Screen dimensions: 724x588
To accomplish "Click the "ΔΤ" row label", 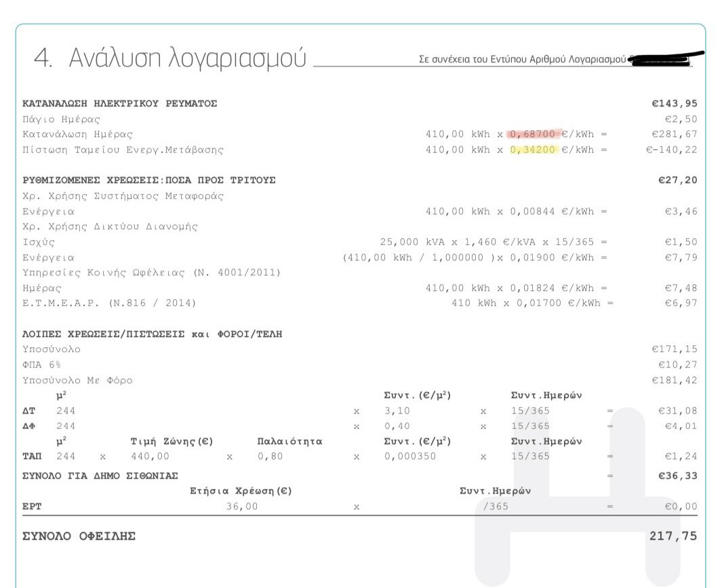I will click(x=28, y=410).
